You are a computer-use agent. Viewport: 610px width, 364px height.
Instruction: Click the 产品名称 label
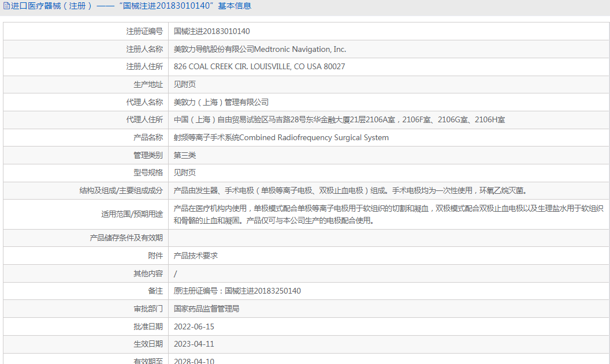tap(148, 137)
